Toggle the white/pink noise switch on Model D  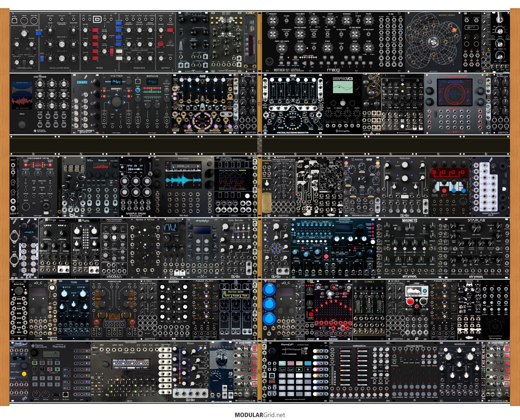(112, 51)
